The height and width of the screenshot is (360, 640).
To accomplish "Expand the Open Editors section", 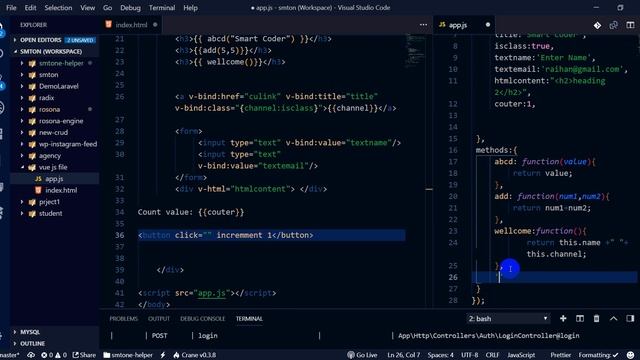I will point(55,40).
